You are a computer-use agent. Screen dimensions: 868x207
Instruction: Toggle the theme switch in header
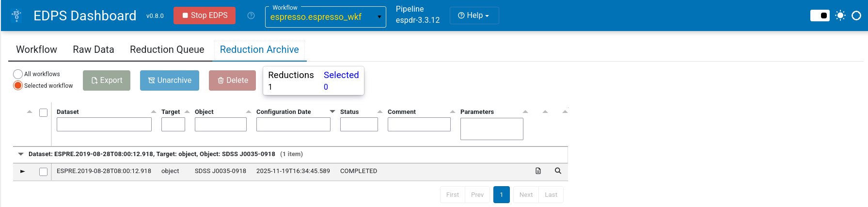[x=820, y=16]
